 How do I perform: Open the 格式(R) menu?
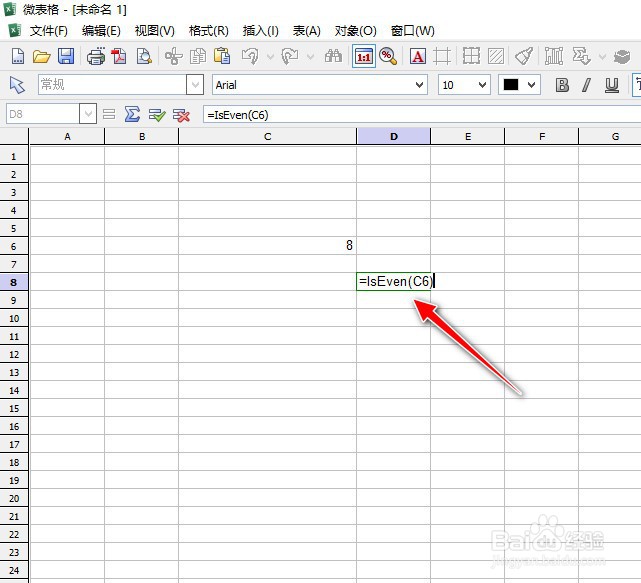208,31
